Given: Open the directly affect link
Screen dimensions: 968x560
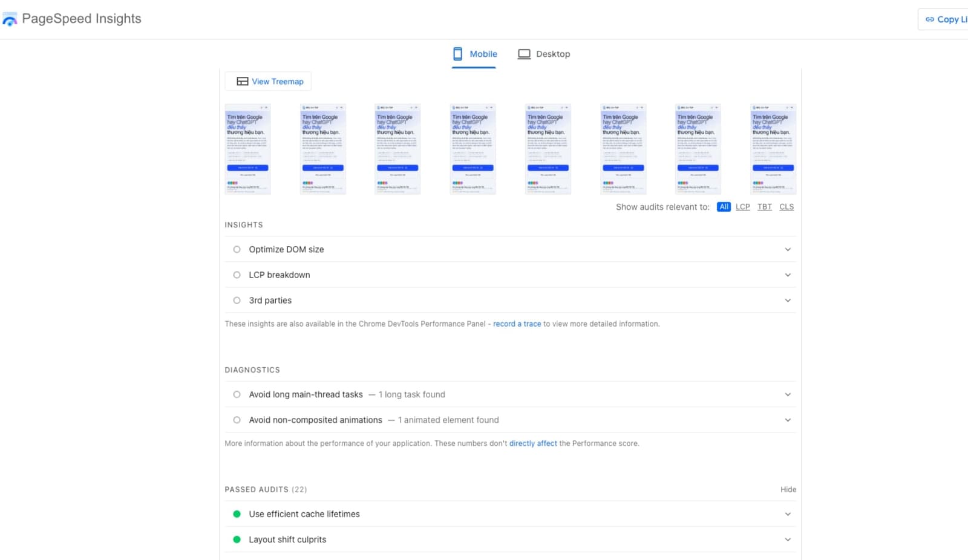Looking at the screenshot, I should click(533, 443).
